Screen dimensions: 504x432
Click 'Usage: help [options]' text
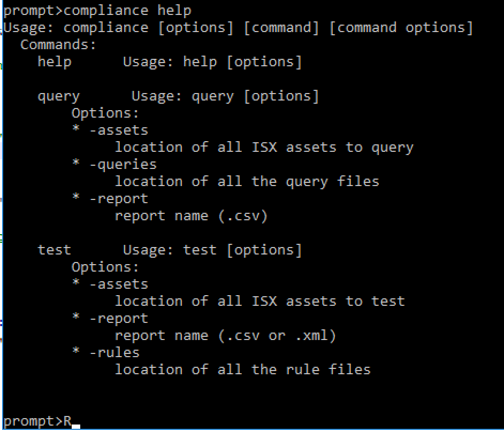[212, 62]
